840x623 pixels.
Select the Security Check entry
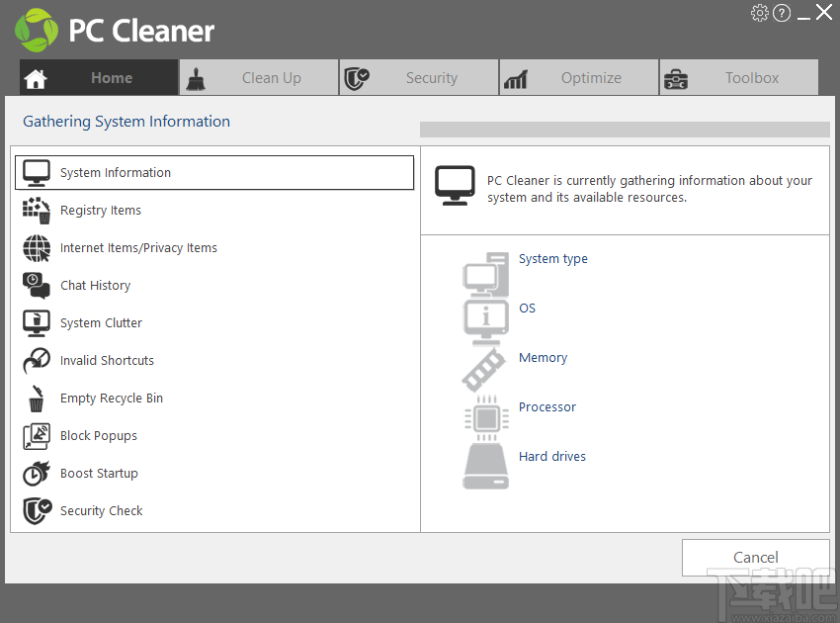pyautogui.click(x=214, y=510)
